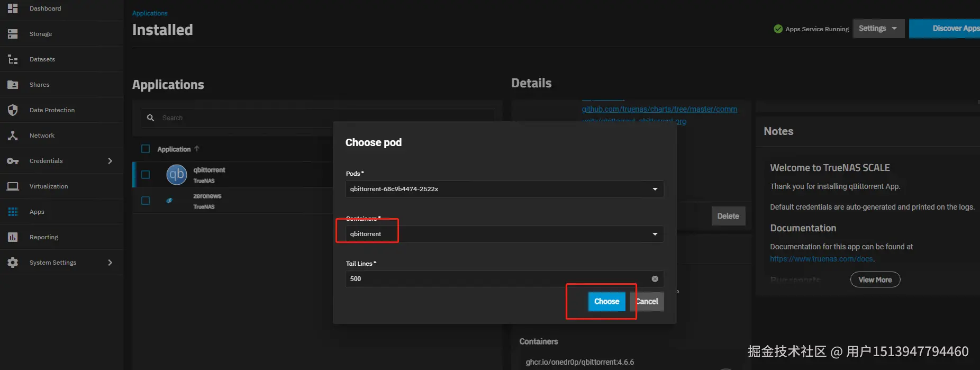Open the Virtualization page
The height and width of the screenshot is (370, 980).
(49, 186)
